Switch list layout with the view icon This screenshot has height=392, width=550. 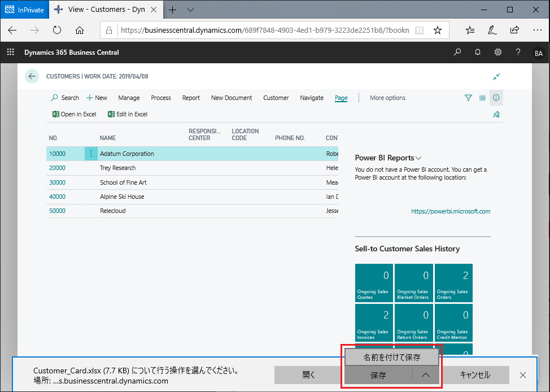click(482, 98)
